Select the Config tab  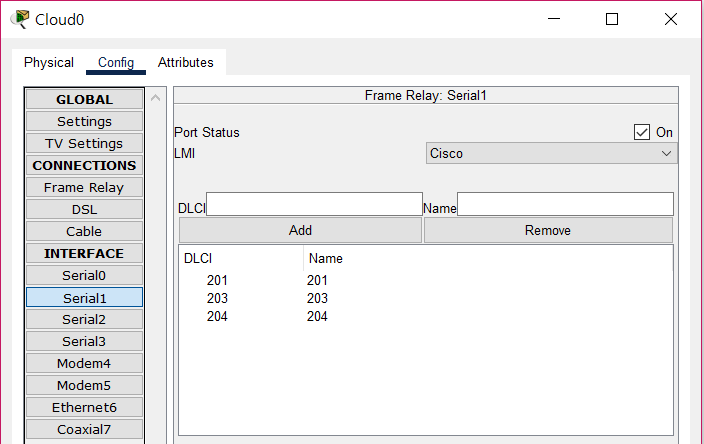(x=116, y=62)
